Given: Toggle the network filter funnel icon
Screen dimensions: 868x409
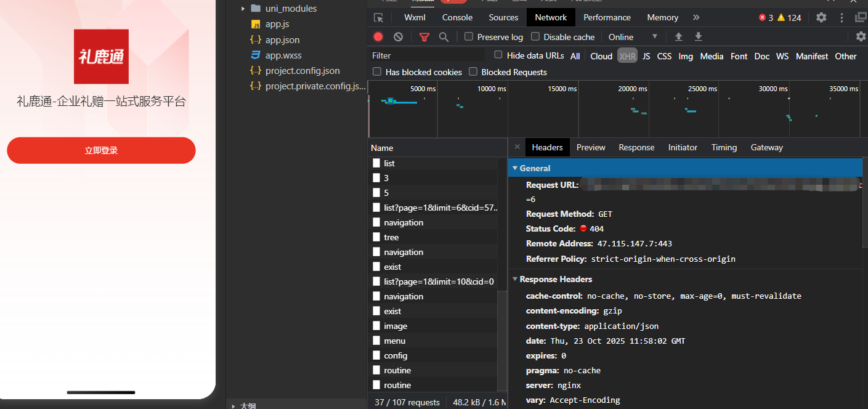Looking at the screenshot, I should click(x=424, y=37).
